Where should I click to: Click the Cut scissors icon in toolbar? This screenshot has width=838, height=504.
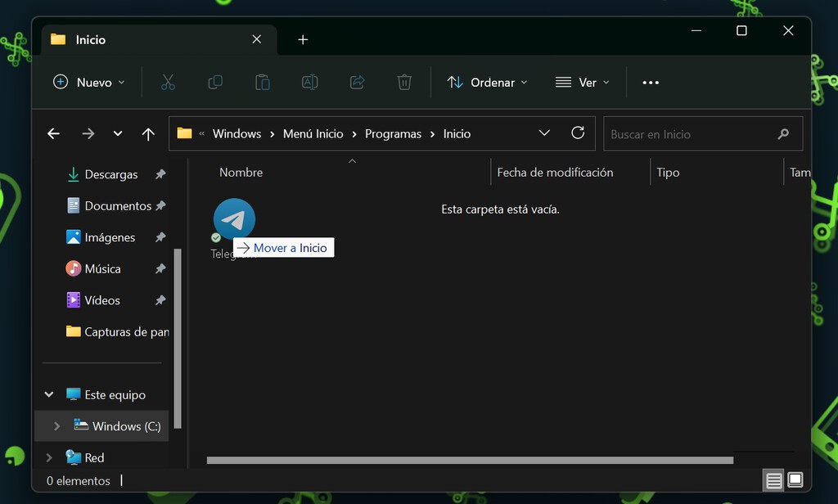(x=168, y=83)
